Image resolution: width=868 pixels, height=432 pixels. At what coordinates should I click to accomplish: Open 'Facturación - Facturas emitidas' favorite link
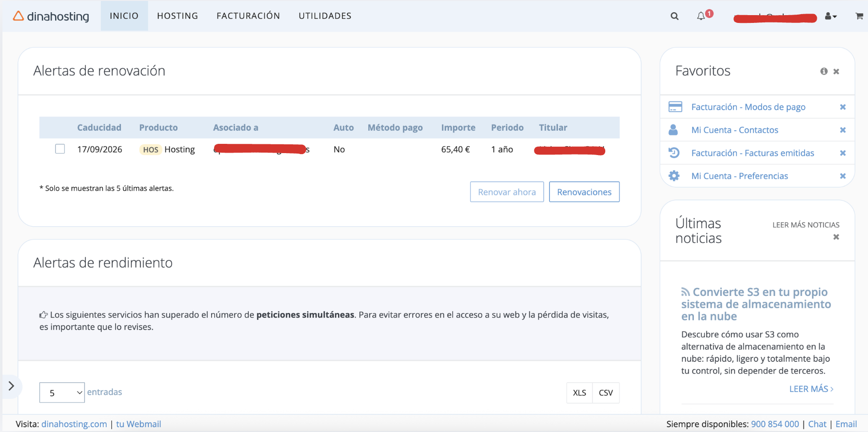tap(752, 153)
